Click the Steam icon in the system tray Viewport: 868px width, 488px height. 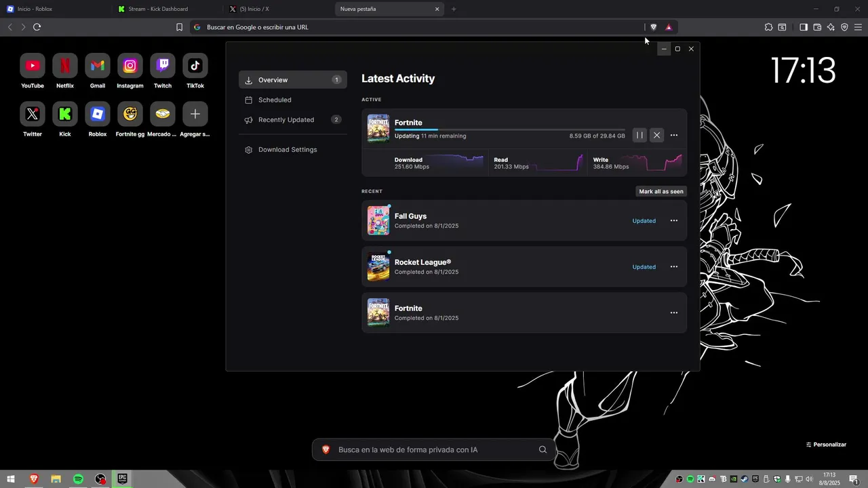pyautogui.click(x=745, y=479)
